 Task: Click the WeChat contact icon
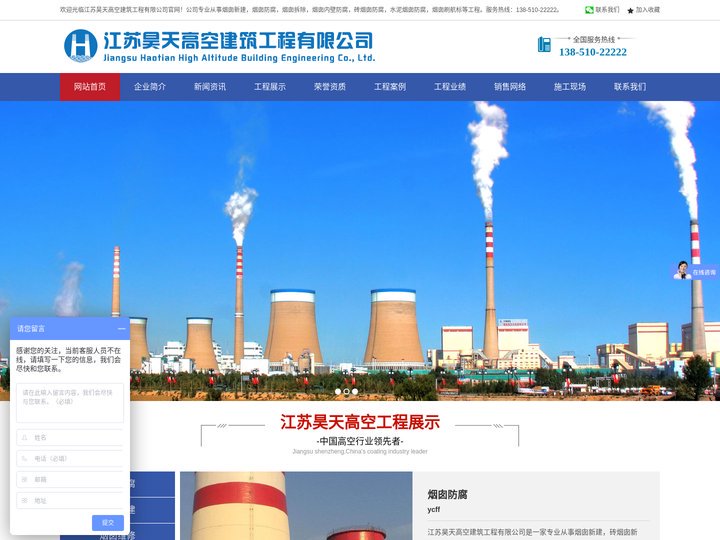(x=589, y=10)
